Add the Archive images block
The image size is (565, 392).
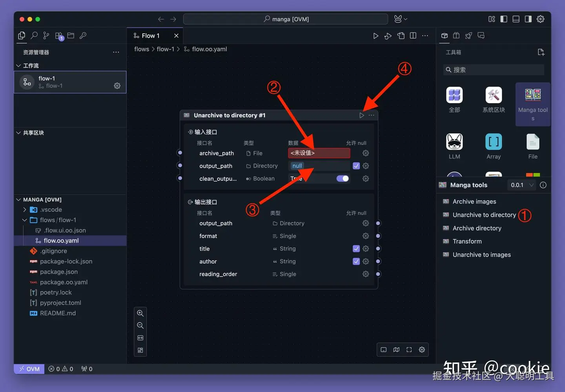click(474, 201)
